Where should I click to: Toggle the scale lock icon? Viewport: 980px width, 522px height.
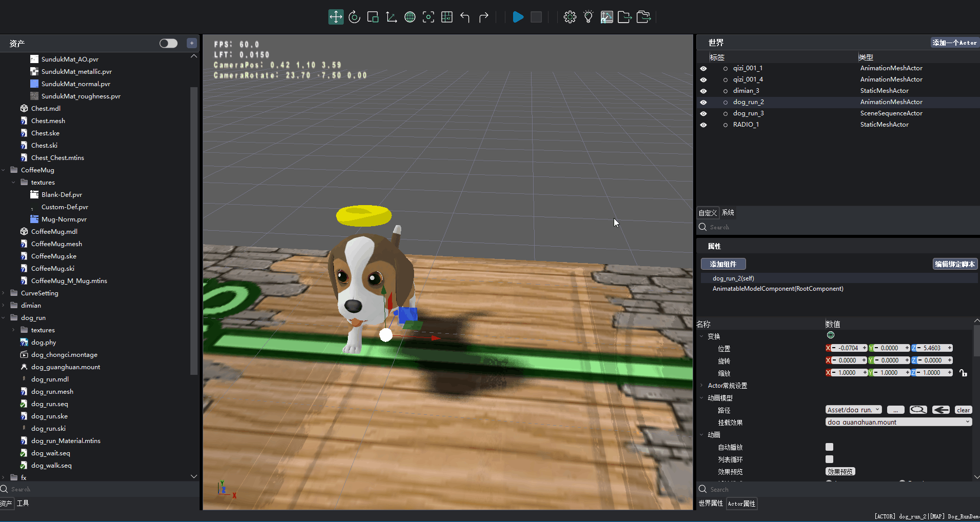click(x=963, y=373)
